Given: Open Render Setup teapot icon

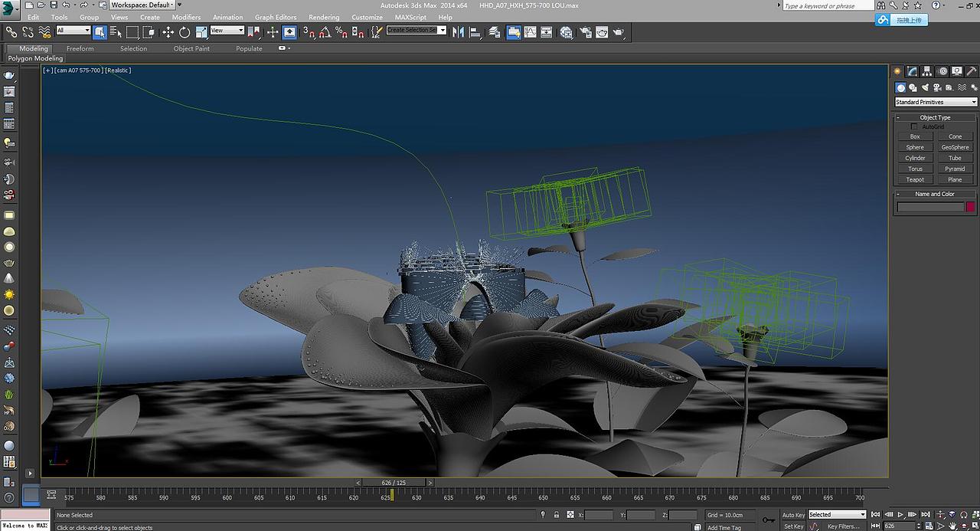Looking at the screenshot, I should click(x=586, y=31).
